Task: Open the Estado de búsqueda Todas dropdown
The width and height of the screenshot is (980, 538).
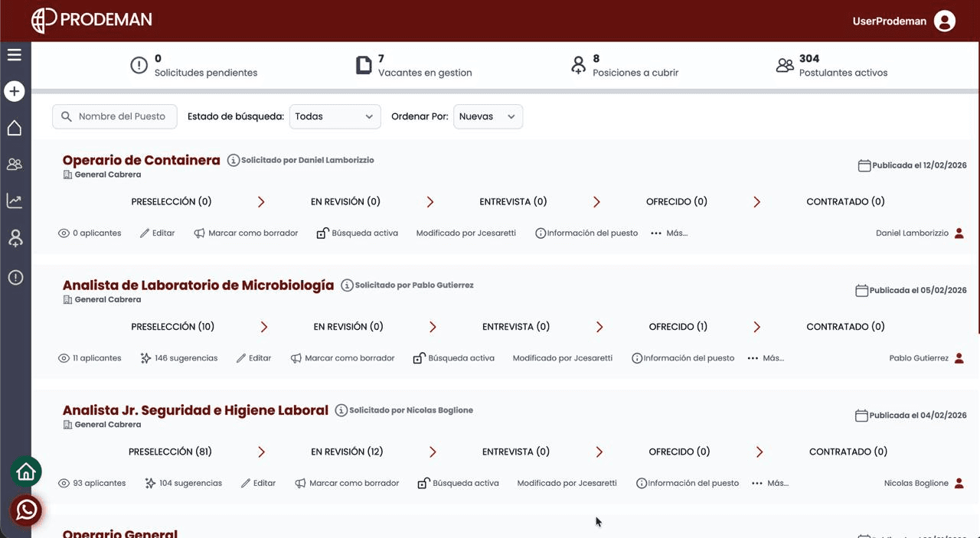Action: point(335,116)
